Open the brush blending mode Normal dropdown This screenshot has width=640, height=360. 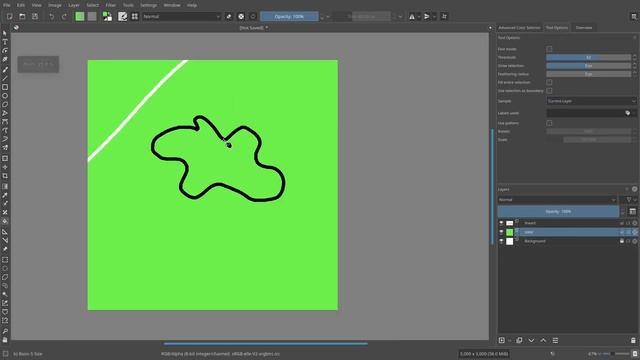181,16
